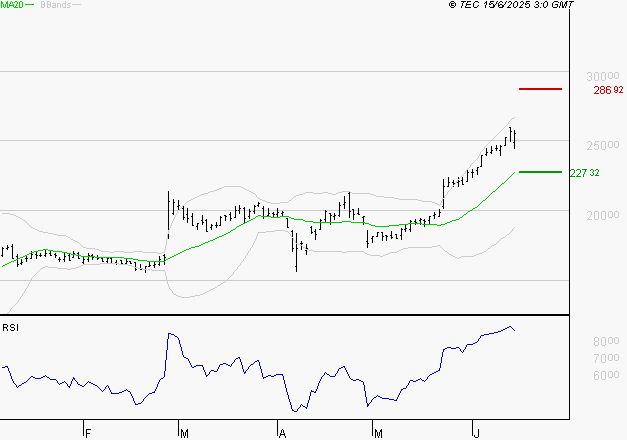Click the red resistance level line

tap(540, 89)
